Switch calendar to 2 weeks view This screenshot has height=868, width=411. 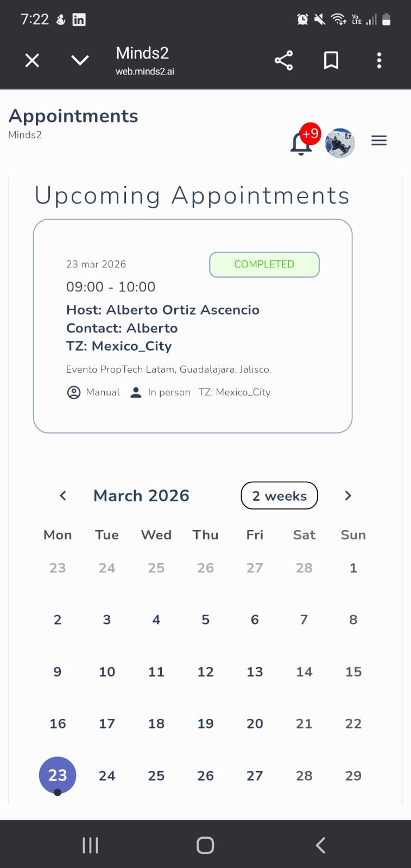279,495
